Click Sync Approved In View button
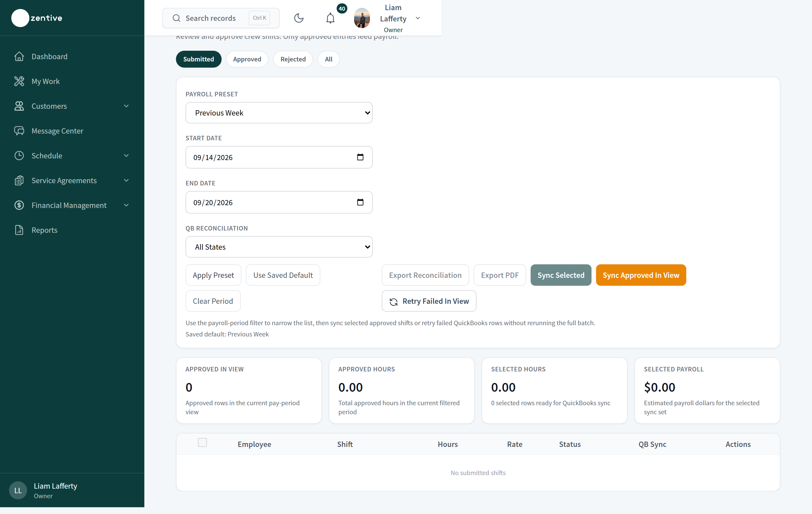Viewport: 812px width, 514px height. tap(641, 275)
